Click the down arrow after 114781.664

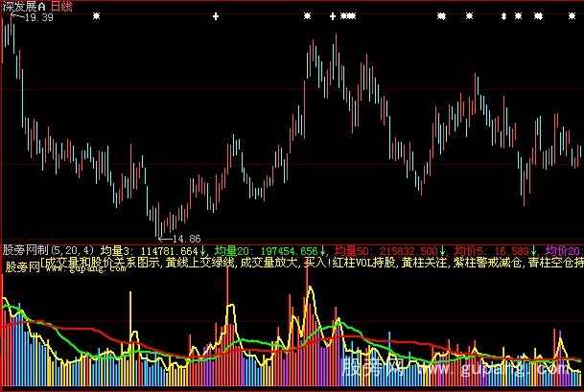[x=202, y=250]
